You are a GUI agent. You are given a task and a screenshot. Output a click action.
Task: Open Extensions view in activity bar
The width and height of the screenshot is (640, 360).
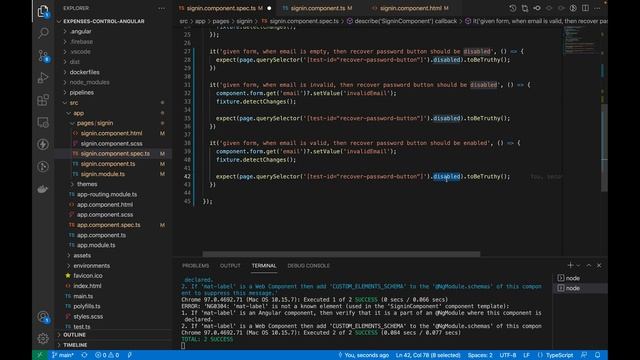(43, 100)
